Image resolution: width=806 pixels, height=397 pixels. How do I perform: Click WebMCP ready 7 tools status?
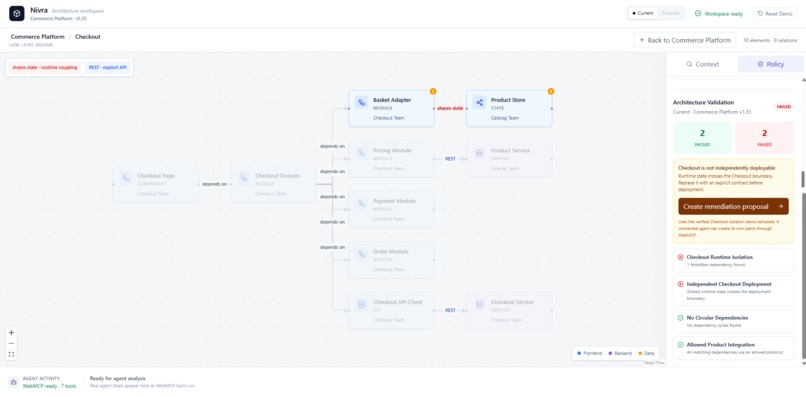tap(49, 386)
